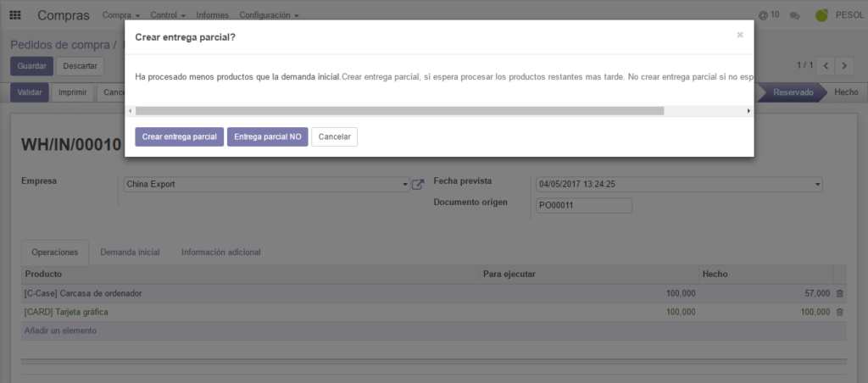Click the Documento origen input field
The width and height of the screenshot is (868, 383).
pyautogui.click(x=584, y=205)
